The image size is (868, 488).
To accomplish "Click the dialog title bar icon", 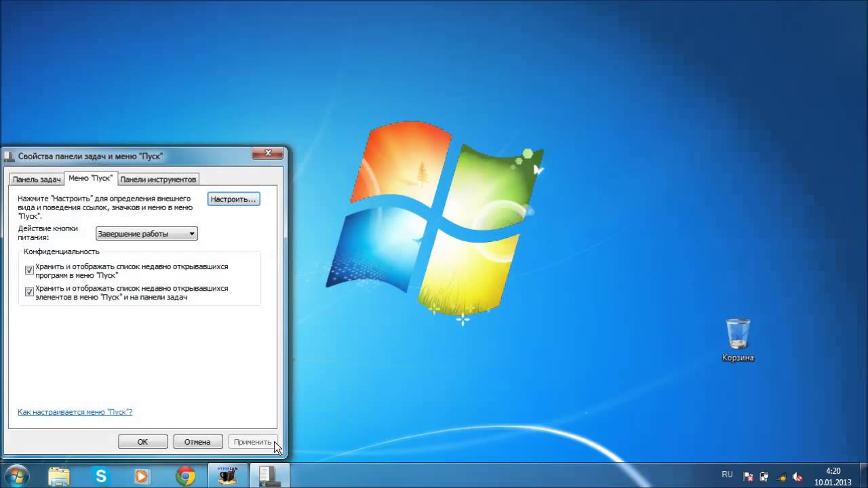I will 9,157.
